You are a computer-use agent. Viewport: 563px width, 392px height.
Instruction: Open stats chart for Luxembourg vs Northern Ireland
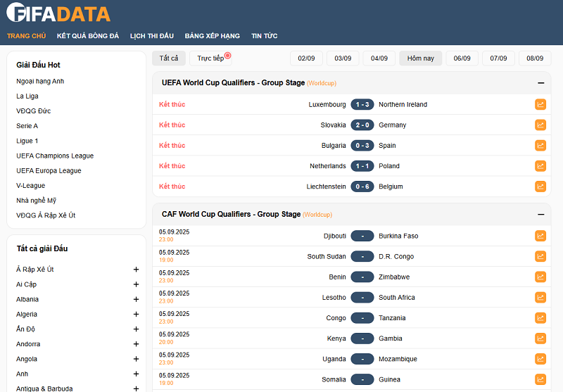click(540, 104)
